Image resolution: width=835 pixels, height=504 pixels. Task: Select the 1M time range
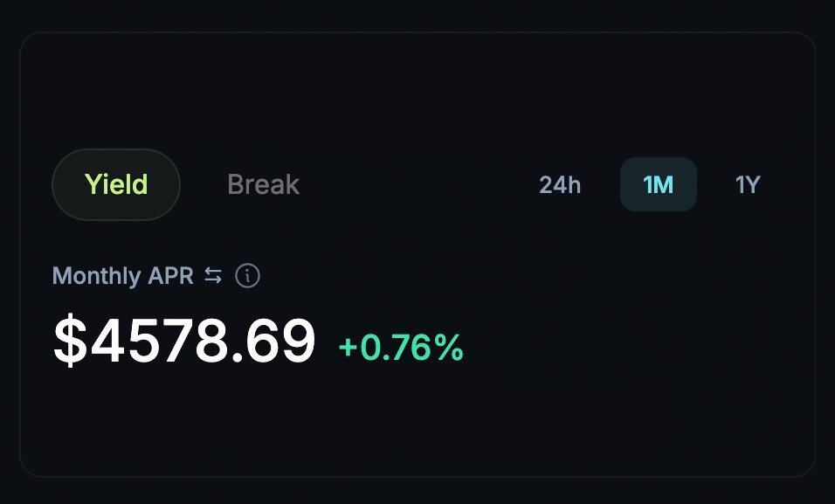coord(658,184)
